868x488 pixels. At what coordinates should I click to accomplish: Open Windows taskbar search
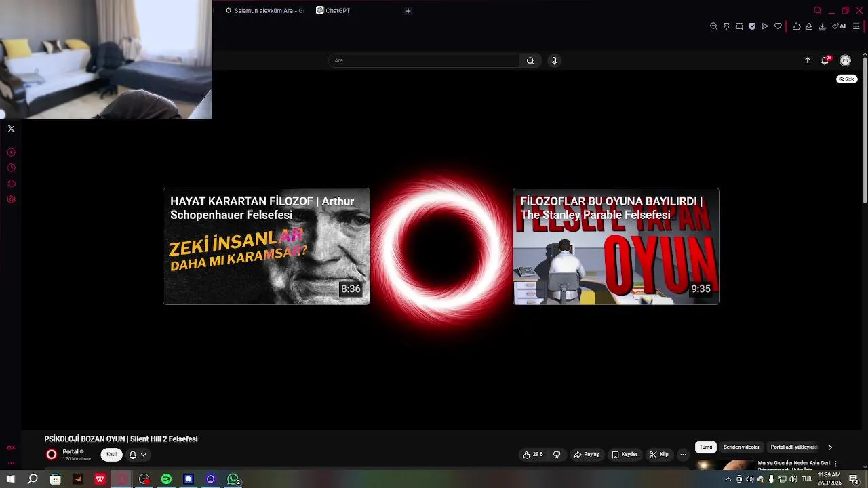[x=33, y=479]
